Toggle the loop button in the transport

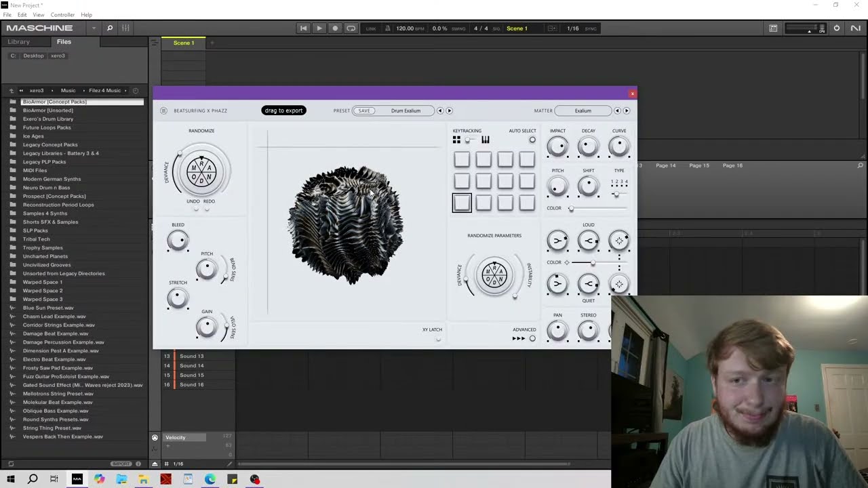click(351, 28)
